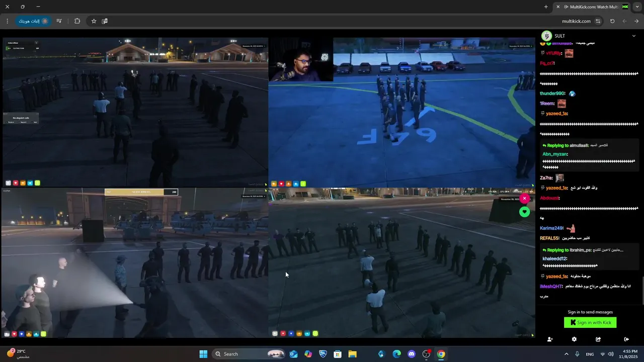Open the Extensions puzzle icon
Screen dimensions: 644x362
click(77, 21)
